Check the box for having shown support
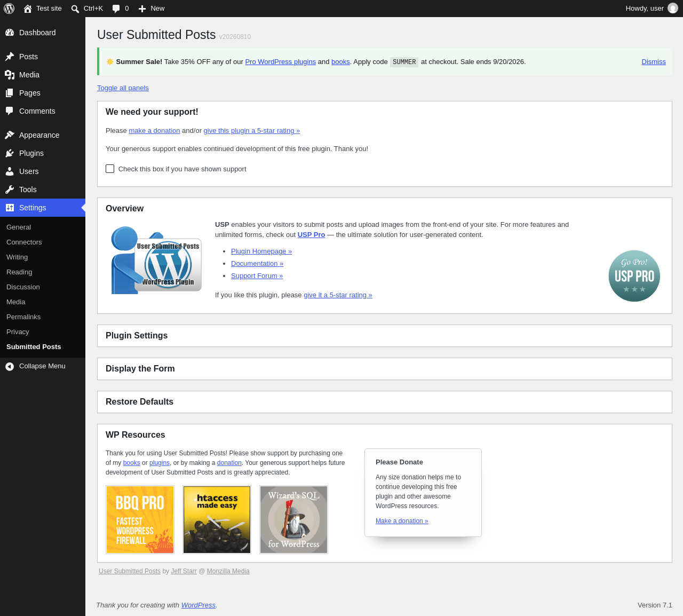This screenshot has width=683, height=616. [x=110, y=169]
